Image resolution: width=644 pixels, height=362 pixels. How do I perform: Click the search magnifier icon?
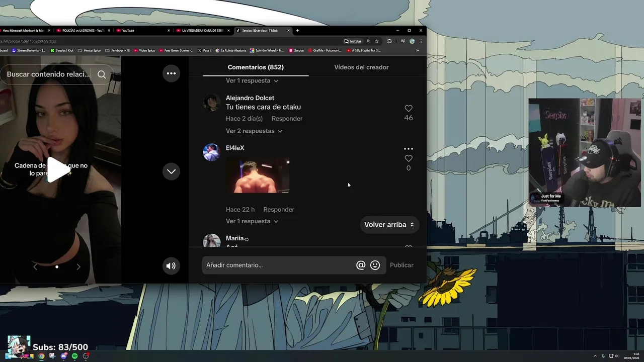[x=102, y=74]
